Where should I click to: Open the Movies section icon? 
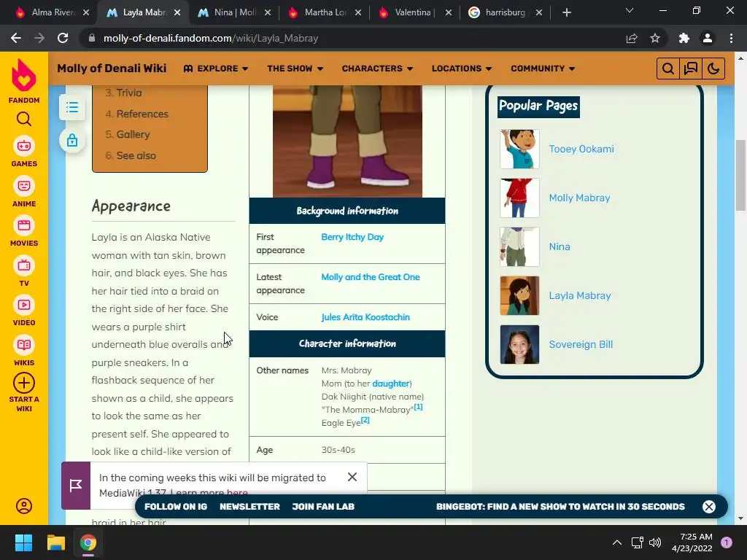click(x=24, y=225)
